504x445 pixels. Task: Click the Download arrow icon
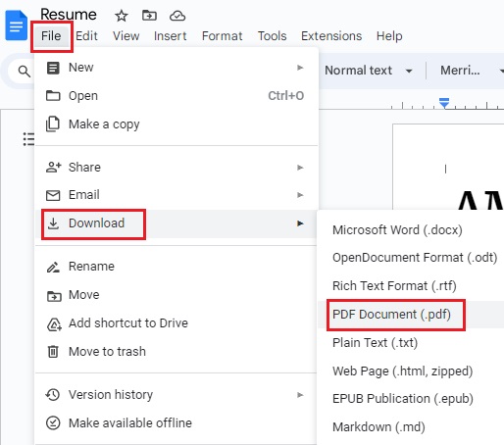pos(53,223)
